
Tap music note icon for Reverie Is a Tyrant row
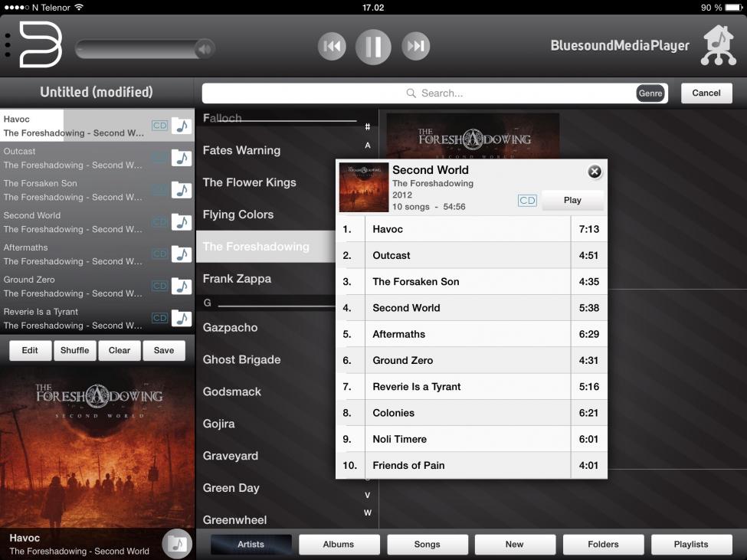pyautogui.click(x=182, y=318)
